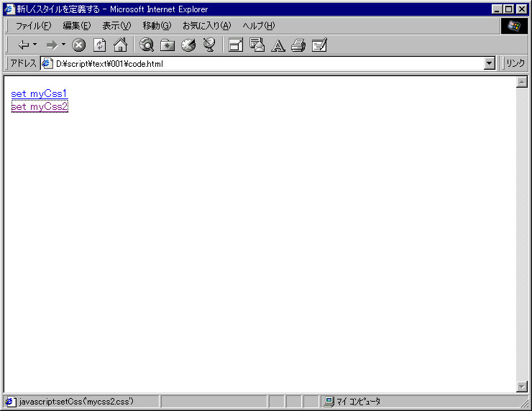This screenshot has height=411, width=532.
Task: Click the IE icon in the title bar
Action: [9, 9]
